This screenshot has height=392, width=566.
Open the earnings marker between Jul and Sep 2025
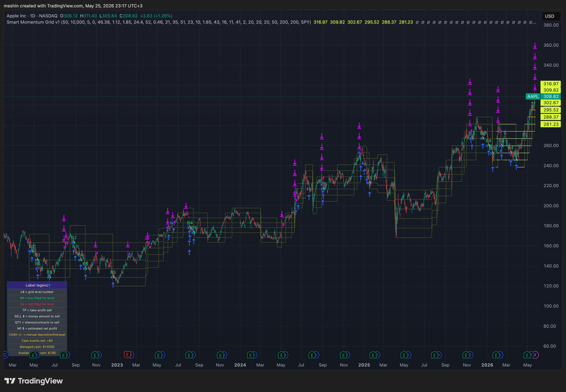(435, 355)
